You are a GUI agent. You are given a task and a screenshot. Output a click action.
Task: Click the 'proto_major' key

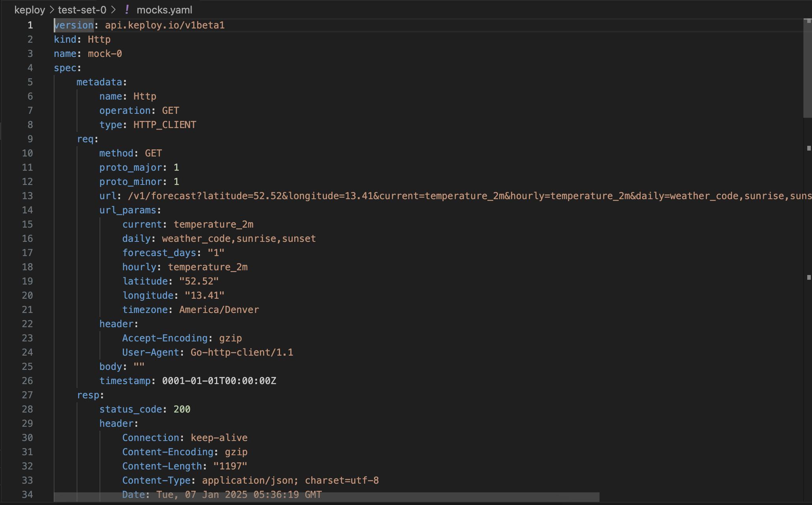tap(131, 168)
